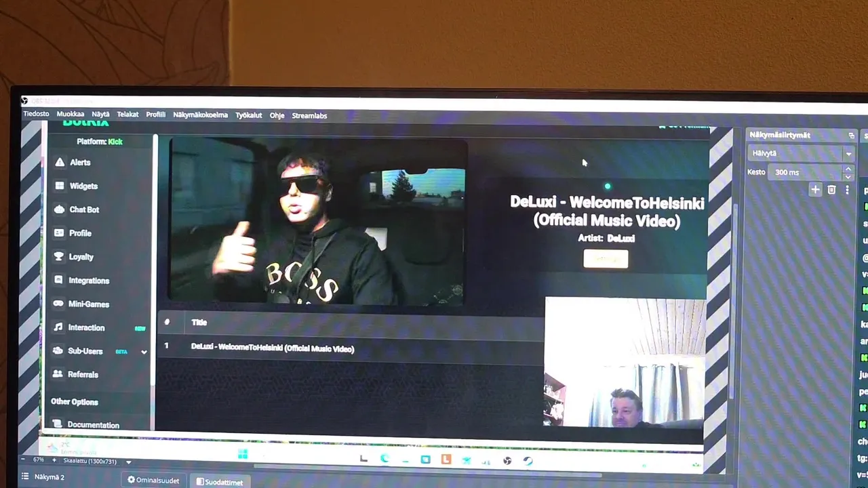868x488 pixels.
Task: Click the Suodattimet filters button
Action: point(220,482)
